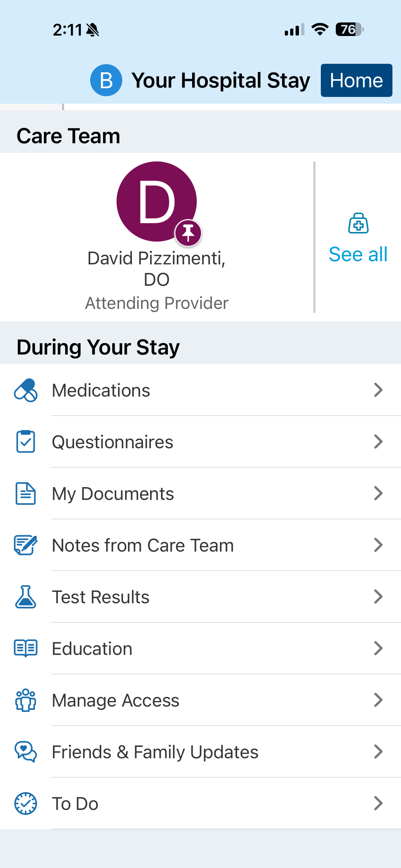Tap the Test Results flask icon
Viewport: 401px width, 868px height.
[26, 597]
